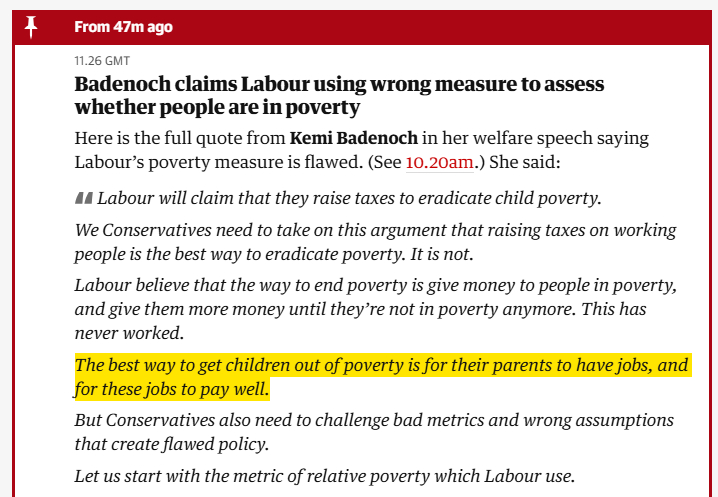Click the white pin icon
This screenshot has width=718, height=497.
click(31, 27)
